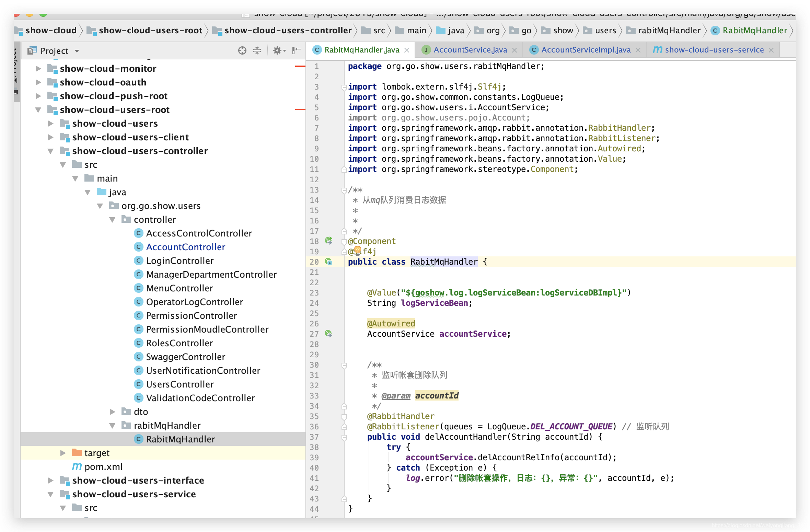
Task: Fold class Javadoc comment at line 13
Action: point(344,190)
